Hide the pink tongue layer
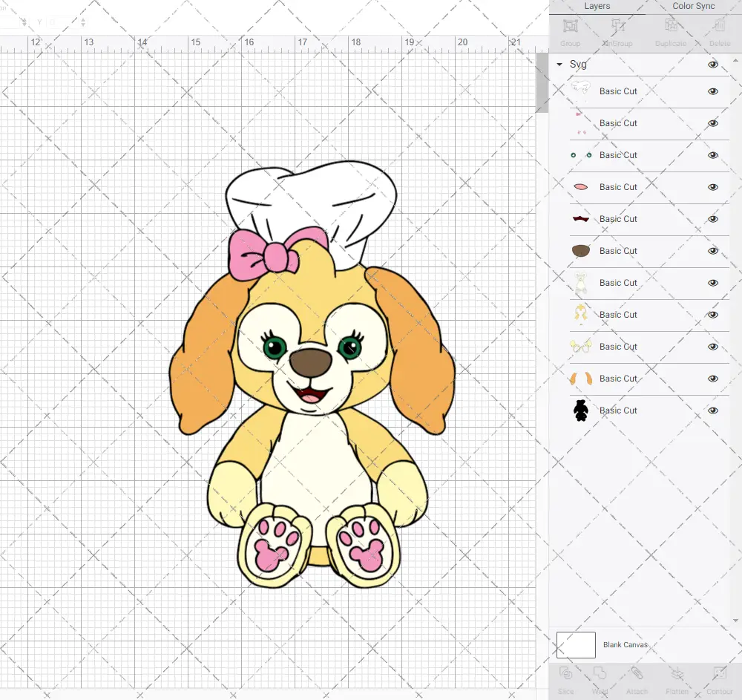742x700 pixels. pos(712,187)
